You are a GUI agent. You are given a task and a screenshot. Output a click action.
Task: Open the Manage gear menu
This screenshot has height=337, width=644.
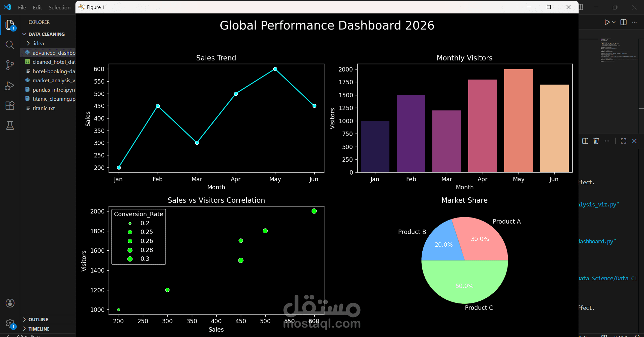pyautogui.click(x=10, y=324)
